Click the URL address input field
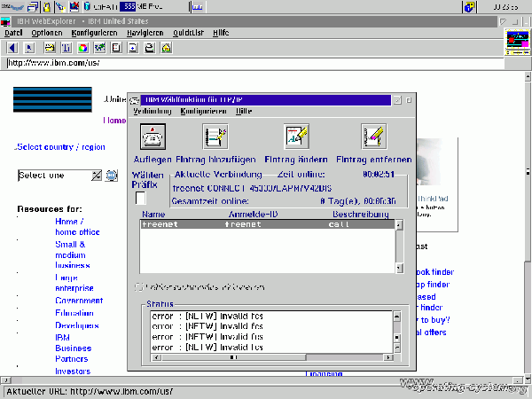 click(x=255, y=63)
